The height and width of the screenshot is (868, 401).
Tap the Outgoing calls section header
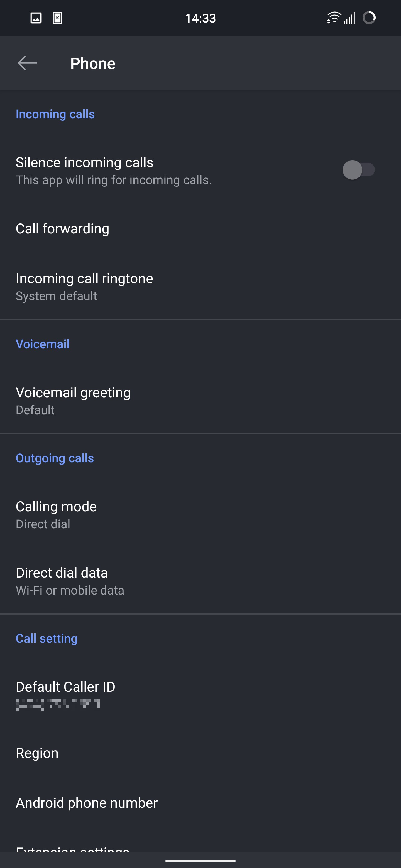pyautogui.click(x=55, y=458)
